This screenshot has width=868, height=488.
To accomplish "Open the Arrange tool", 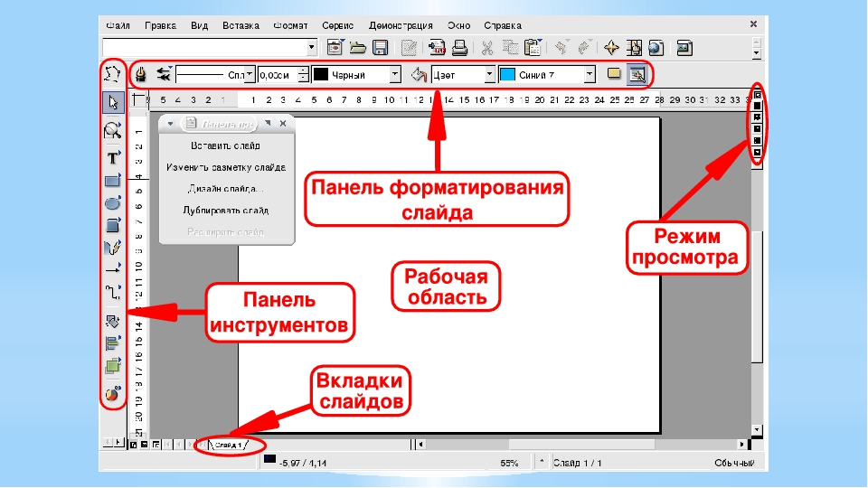I will tap(113, 366).
